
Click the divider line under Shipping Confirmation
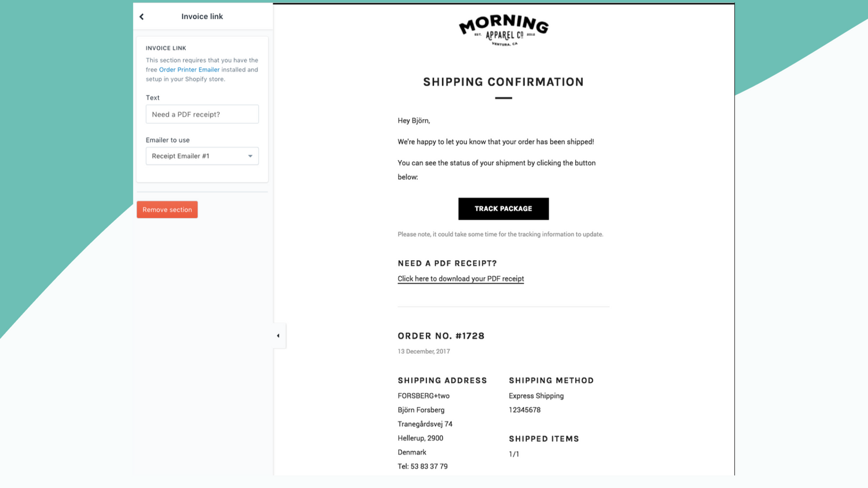(503, 98)
